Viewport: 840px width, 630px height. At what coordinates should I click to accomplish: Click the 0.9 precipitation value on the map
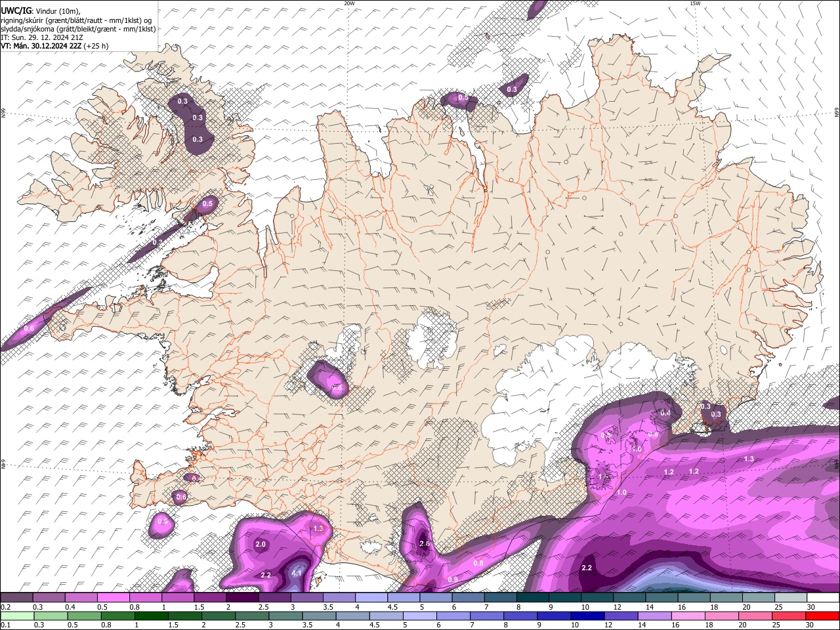pos(453,579)
